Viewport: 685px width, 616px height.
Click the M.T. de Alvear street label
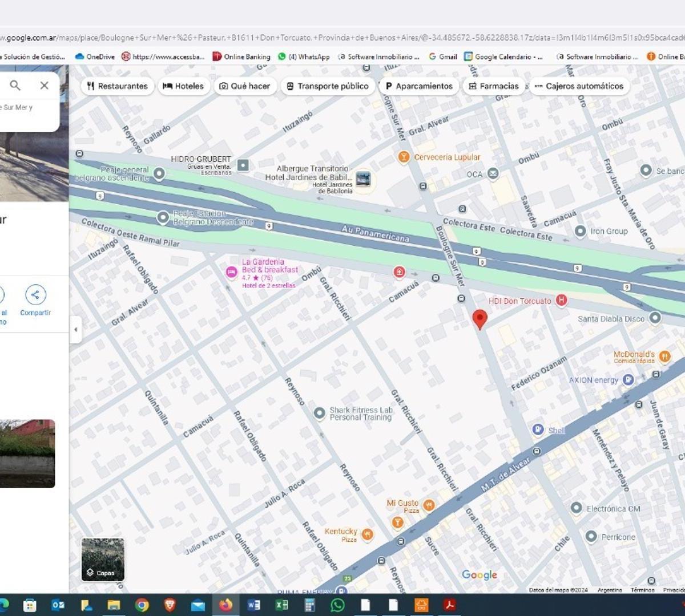tap(505, 473)
